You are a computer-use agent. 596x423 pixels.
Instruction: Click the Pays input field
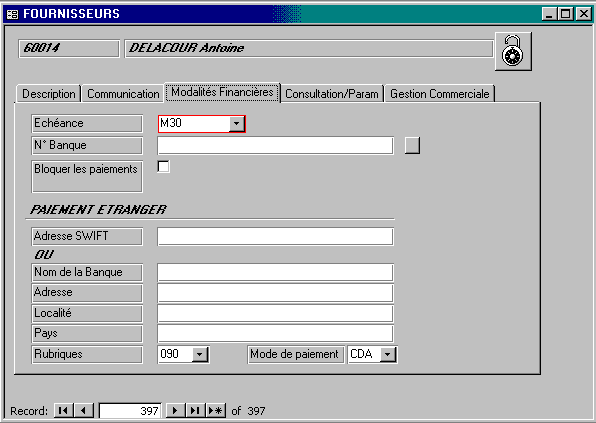point(276,333)
